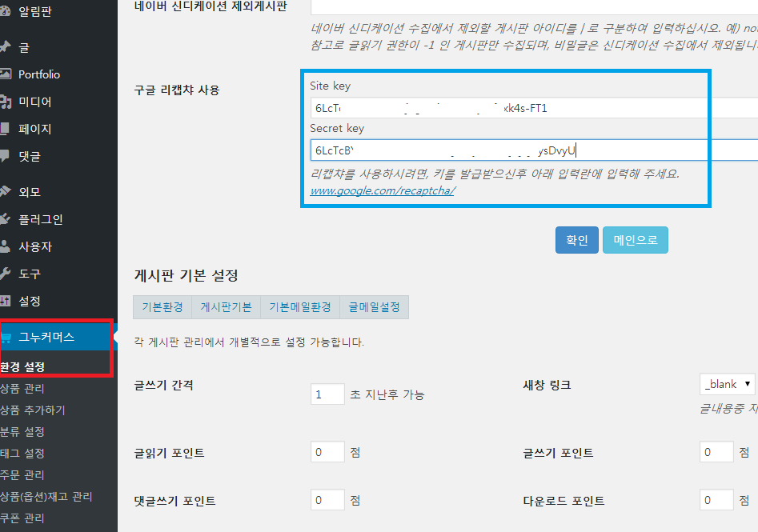Open 상품(옵션)재고 관리 submenu item

[46, 496]
